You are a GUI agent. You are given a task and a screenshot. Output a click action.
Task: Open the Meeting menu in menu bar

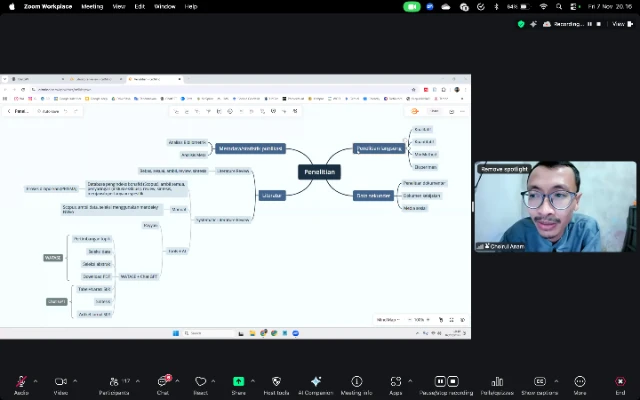(92, 6)
